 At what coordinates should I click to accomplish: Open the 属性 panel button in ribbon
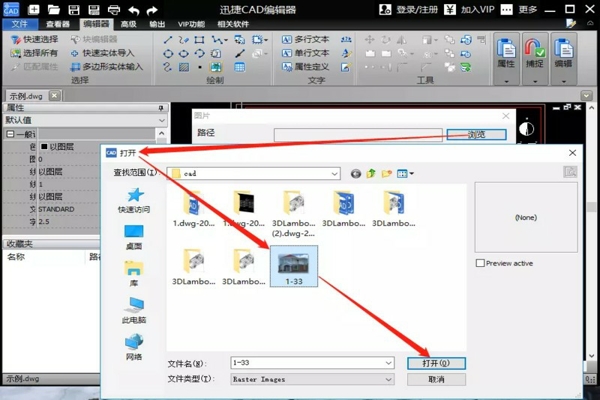[506, 58]
